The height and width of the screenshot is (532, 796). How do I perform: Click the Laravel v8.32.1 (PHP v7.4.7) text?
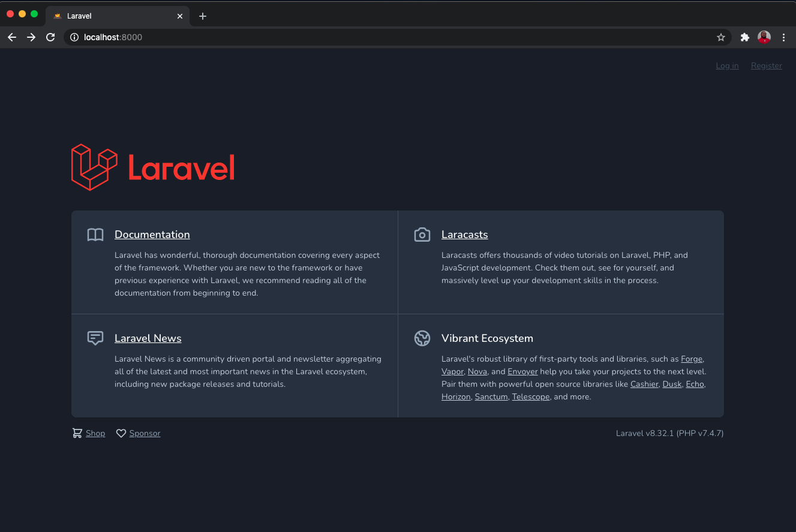pos(669,433)
